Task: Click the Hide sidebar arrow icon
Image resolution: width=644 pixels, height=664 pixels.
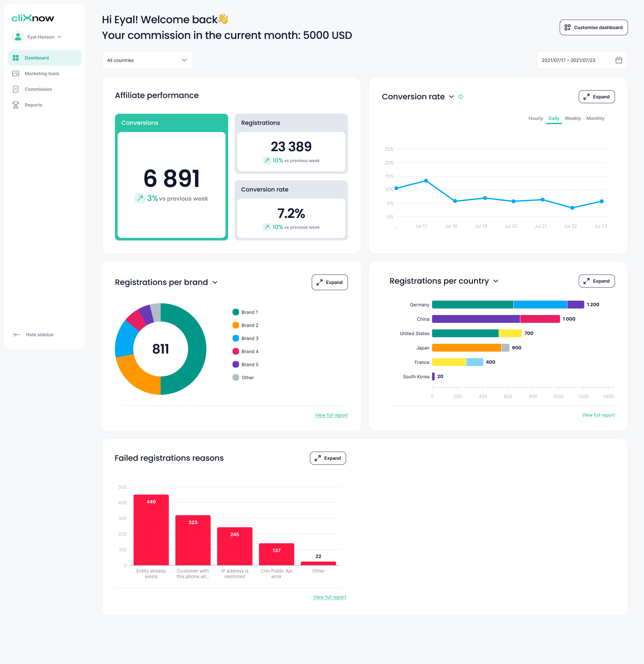Action: click(17, 335)
